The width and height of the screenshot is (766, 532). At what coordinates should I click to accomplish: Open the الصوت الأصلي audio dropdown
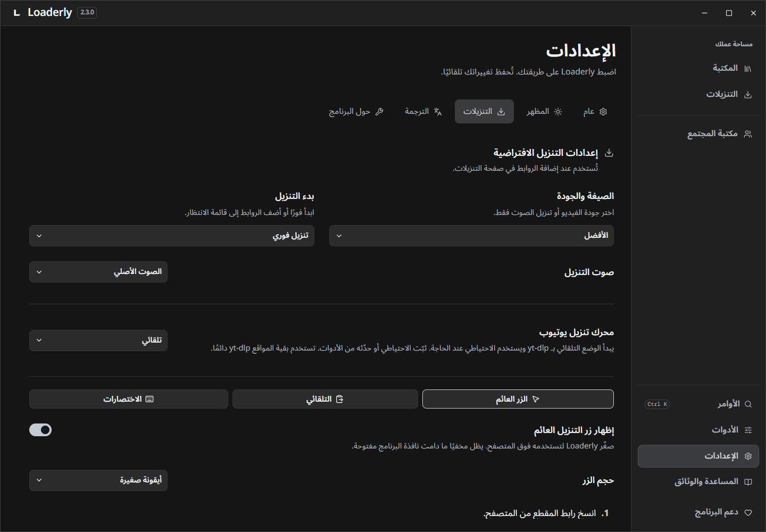[98, 272]
